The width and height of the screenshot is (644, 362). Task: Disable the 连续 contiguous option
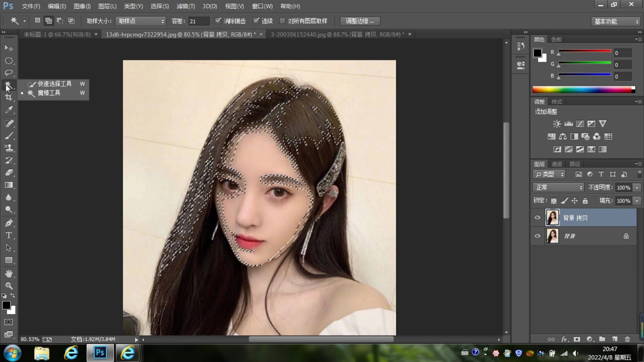(257, 21)
